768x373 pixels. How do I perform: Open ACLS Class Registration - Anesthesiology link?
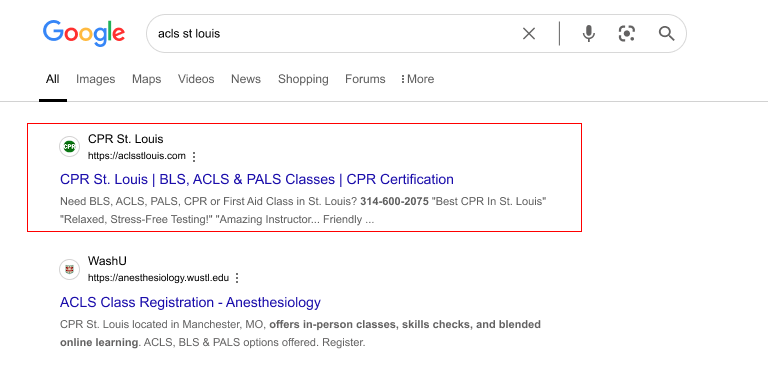click(190, 302)
